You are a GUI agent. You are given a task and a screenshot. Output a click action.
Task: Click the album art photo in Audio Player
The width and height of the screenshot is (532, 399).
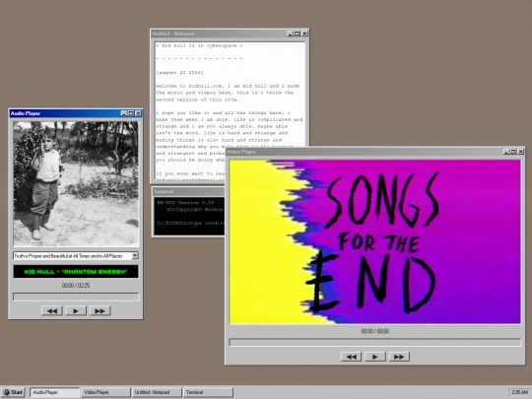click(76, 184)
